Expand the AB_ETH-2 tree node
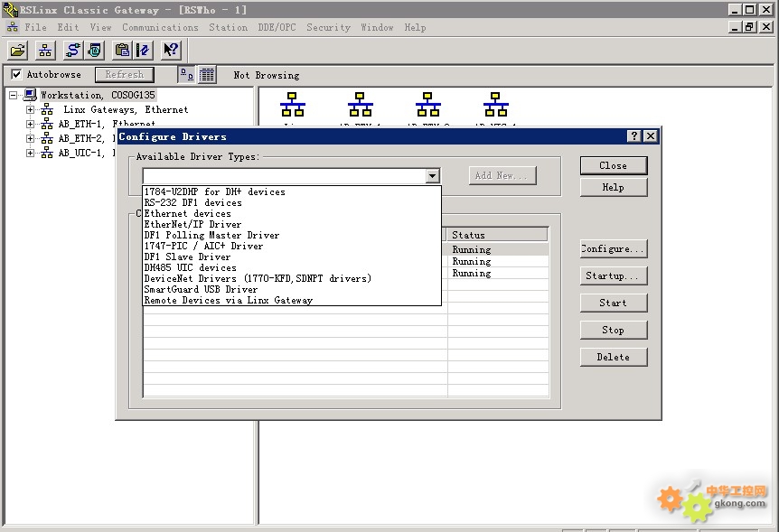This screenshot has height=532, width=779. (31, 138)
